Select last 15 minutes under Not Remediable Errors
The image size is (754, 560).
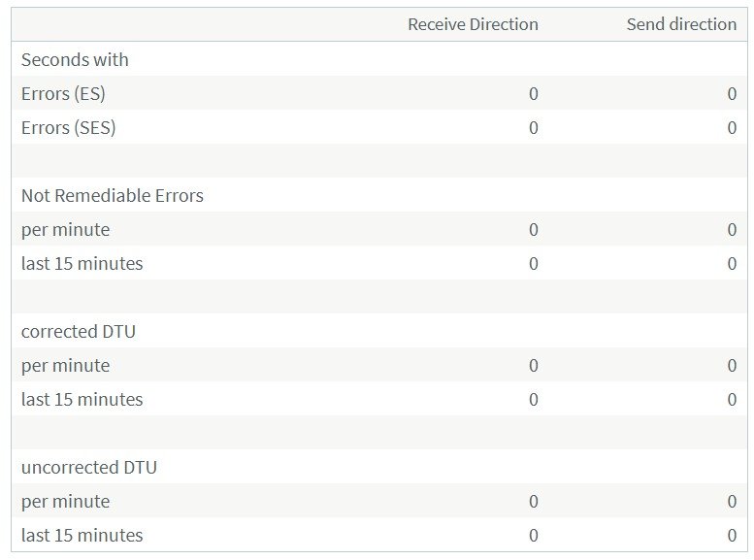coord(82,263)
